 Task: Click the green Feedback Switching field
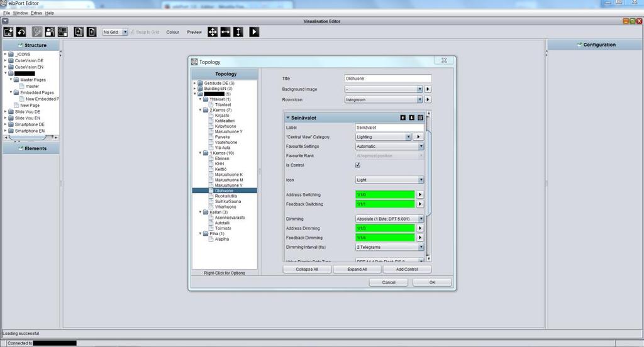coord(385,204)
